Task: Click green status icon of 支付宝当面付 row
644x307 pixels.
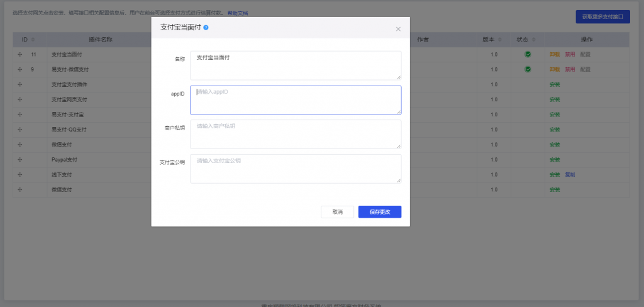Action: [x=528, y=54]
